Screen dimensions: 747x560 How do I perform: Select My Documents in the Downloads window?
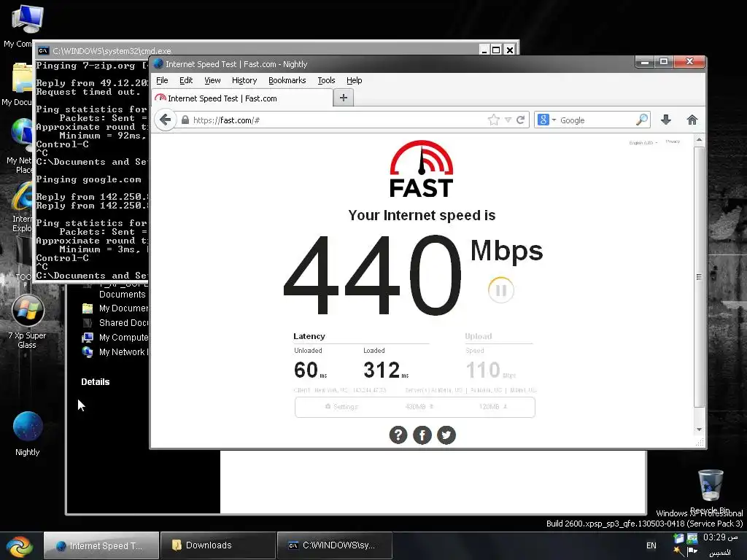click(116, 308)
